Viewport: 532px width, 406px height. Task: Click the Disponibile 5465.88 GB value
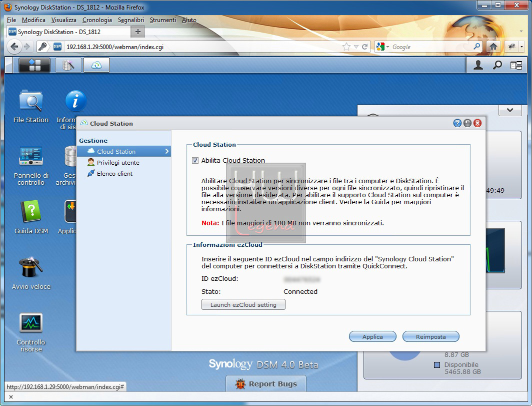point(463,371)
